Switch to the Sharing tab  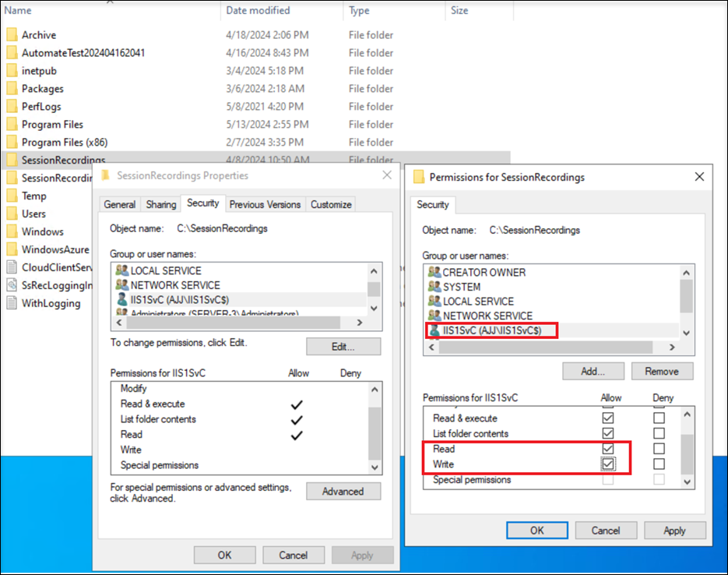(161, 204)
